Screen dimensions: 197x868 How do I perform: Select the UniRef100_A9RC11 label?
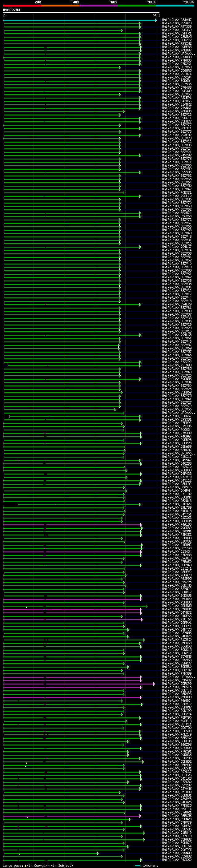point(177,118)
